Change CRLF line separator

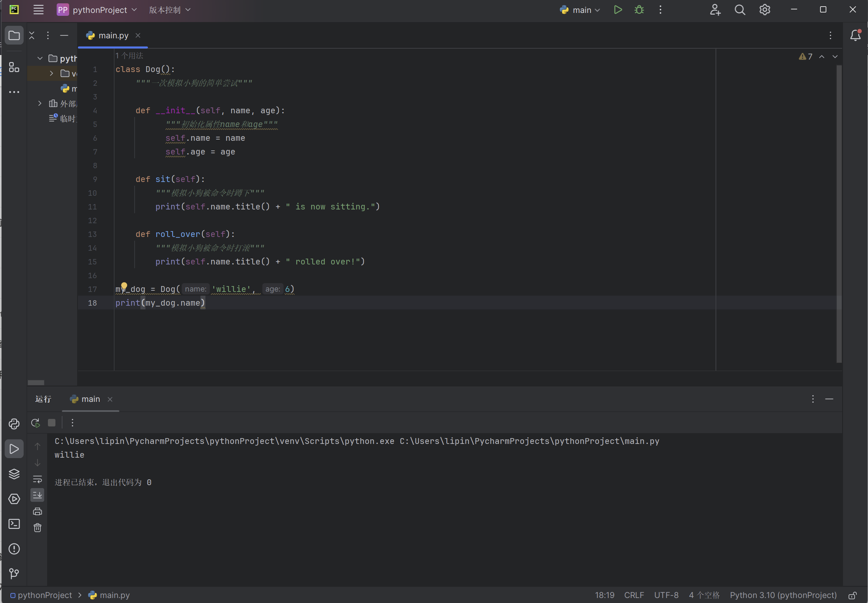click(x=634, y=595)
